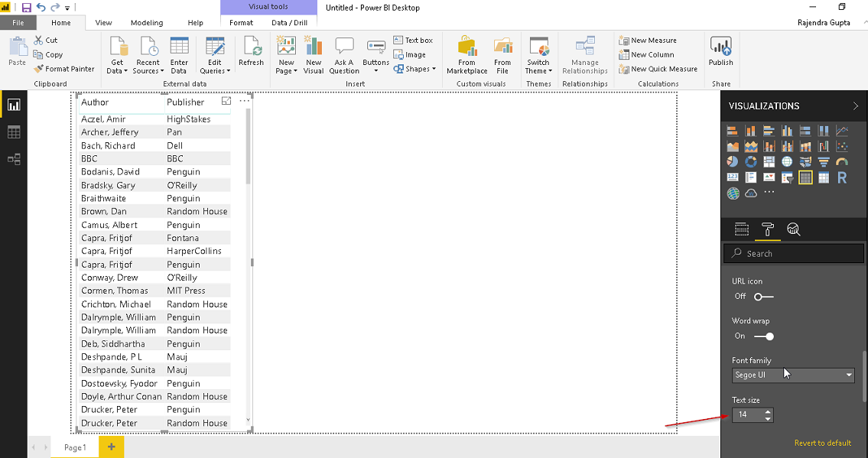
Task: Select the Map globe visual
Action: tap(787, 162)
